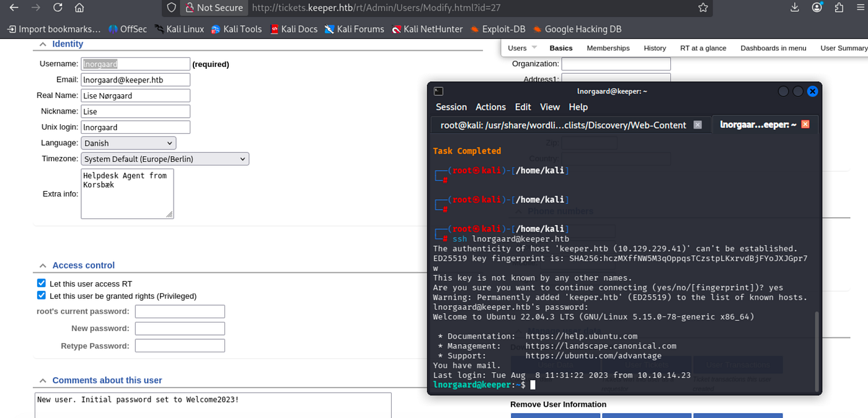Image resolution: width=868 pixels, height=418 pixels.
Task: Open the Language dropdown set to Danish
Action: 128,143
